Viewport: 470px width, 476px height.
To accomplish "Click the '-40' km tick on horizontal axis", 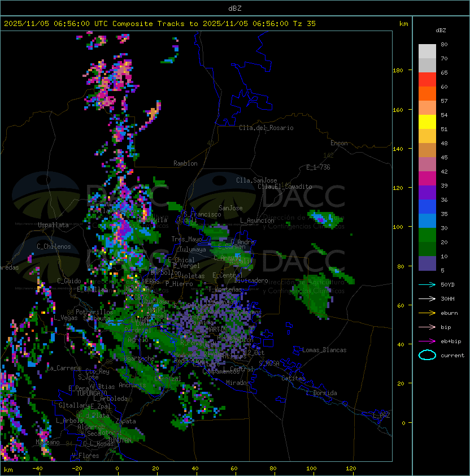I will [x=38, y=469].
